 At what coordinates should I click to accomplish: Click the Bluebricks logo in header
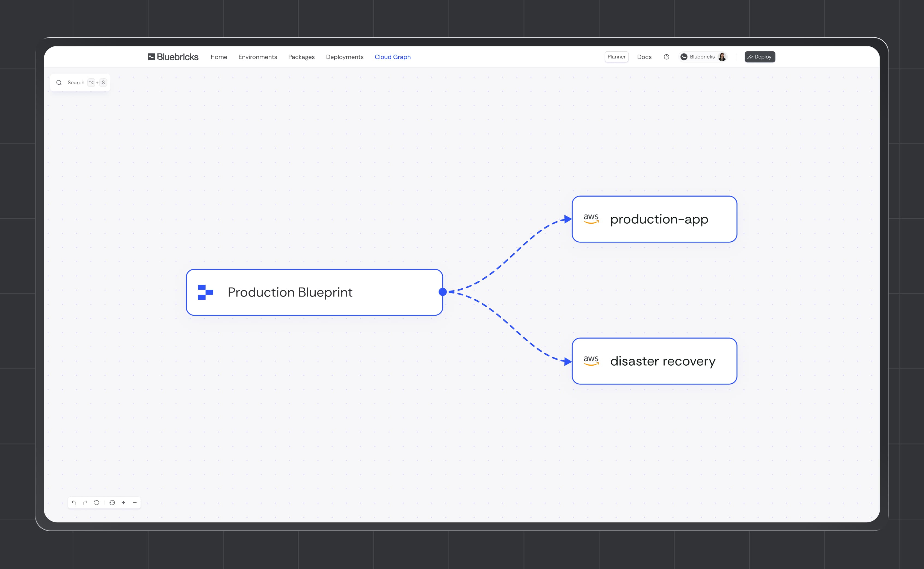[x=173, y=57]
